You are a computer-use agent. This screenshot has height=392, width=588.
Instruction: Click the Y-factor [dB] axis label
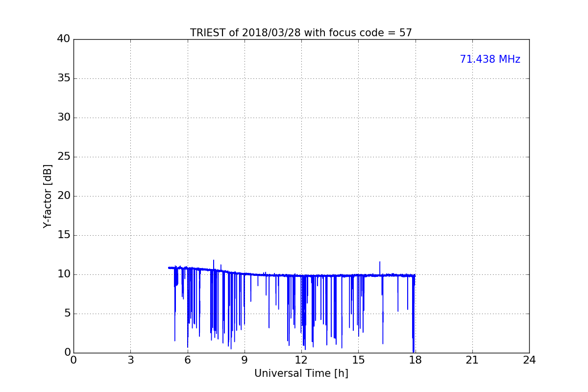click(48, 196)
